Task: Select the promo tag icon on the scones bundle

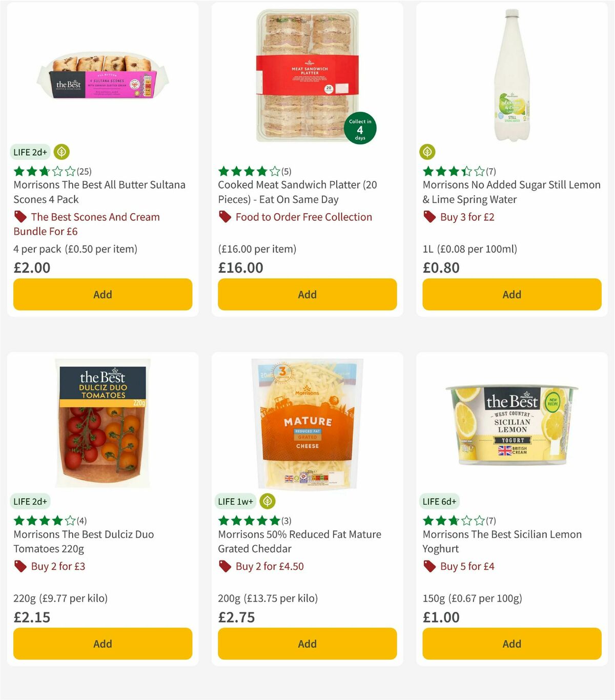Action: 20,217
